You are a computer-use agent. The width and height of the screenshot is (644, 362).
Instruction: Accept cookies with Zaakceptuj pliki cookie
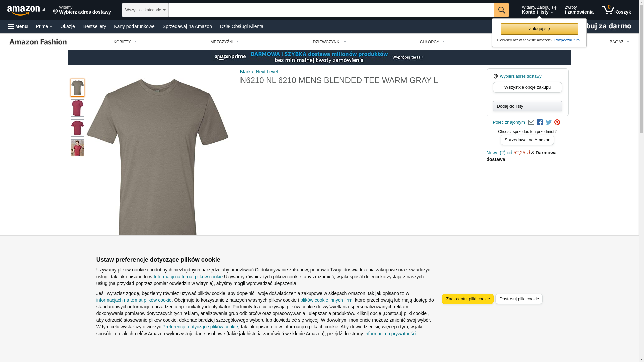468,299
